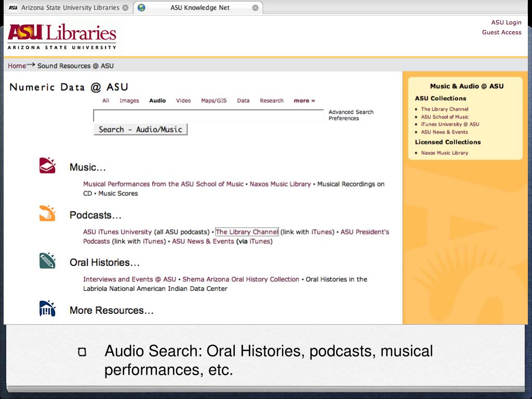
Task: Select the Audio search category
Action: pos(157,100)
